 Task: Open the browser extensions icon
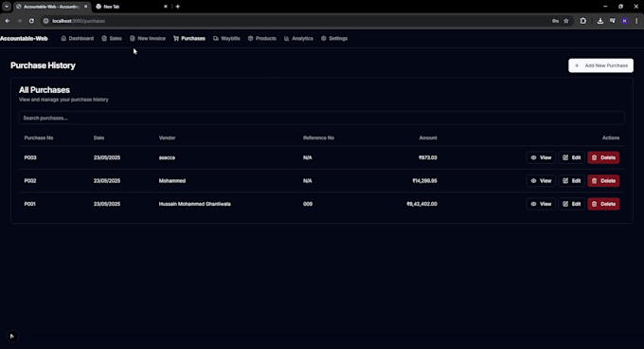point(583,21)
